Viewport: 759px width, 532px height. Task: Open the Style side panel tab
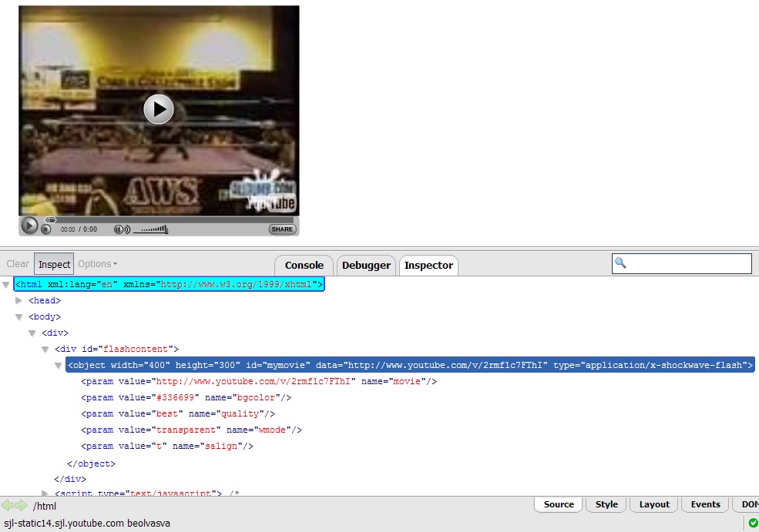[606, 504]
